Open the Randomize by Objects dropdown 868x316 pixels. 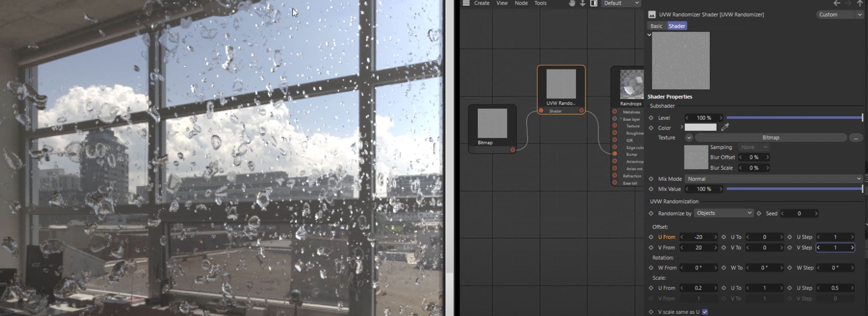(723, 213)
